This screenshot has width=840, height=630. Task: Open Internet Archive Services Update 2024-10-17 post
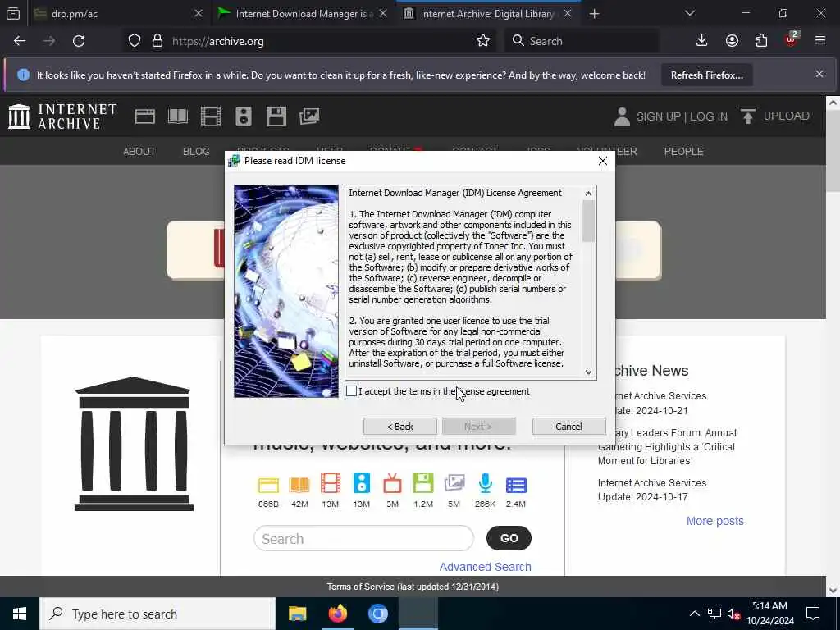click(652, 491)
